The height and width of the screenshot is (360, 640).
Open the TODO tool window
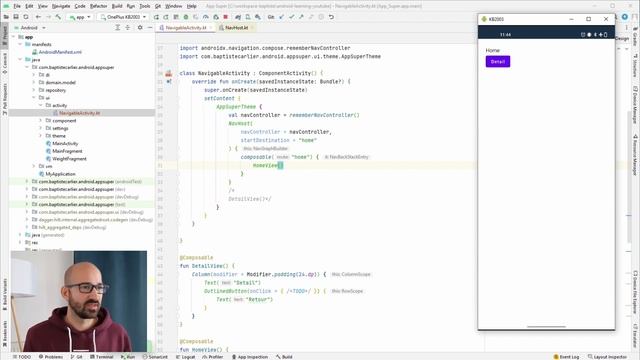click(x=22, y=357)
